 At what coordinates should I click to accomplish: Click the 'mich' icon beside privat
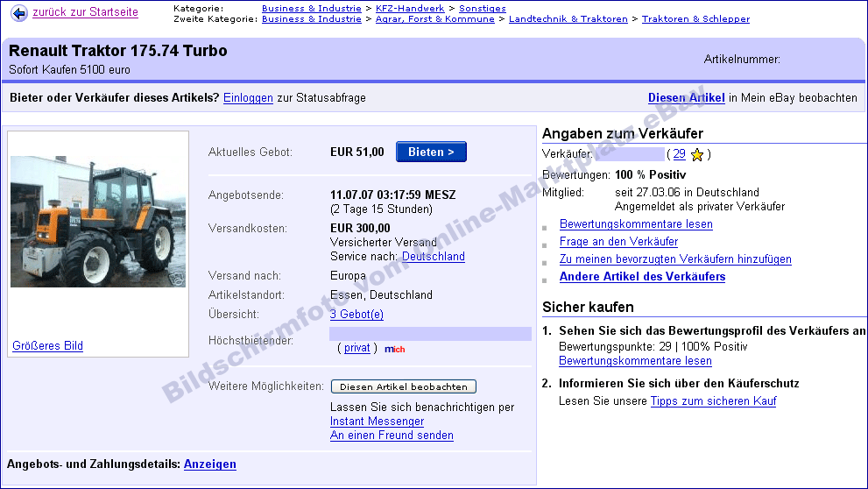point(395,349)
